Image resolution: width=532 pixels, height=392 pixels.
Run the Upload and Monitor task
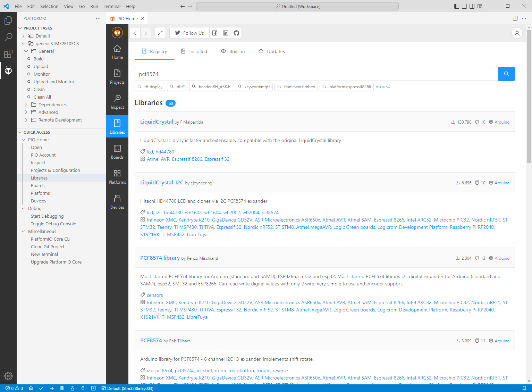[54, 82]
